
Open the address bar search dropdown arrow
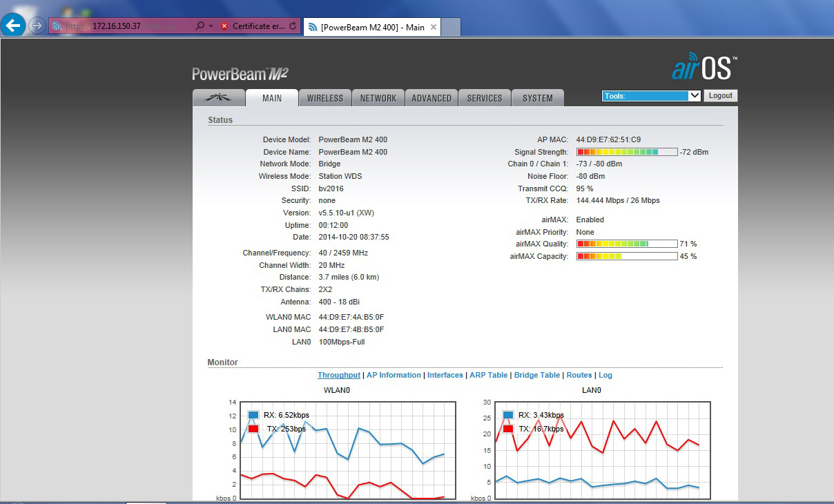pyautogui.click(x=211, y=26)
